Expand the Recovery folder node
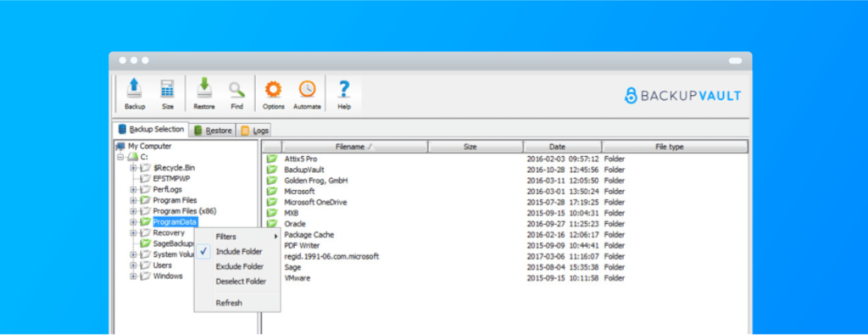 coord(133,232)
